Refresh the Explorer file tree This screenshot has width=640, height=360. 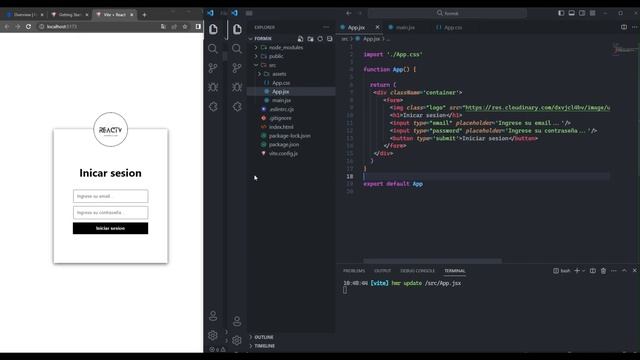(320, 39)
